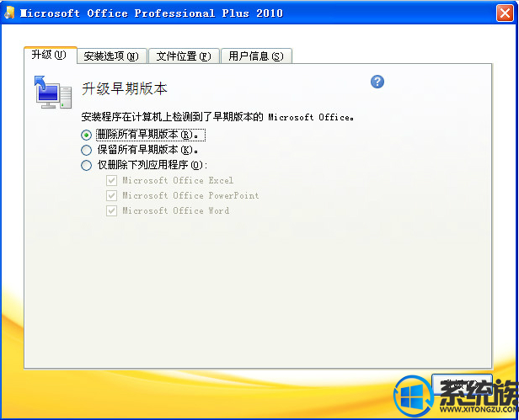Toggle Microsoft Office PowerPoint checkbox
The width and height of the screenshot is (519, 420).
click(x=111, y=195)
